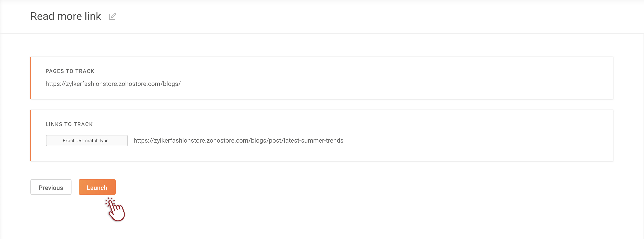Click the pencil edit icon beside the title

click(112, 17)
